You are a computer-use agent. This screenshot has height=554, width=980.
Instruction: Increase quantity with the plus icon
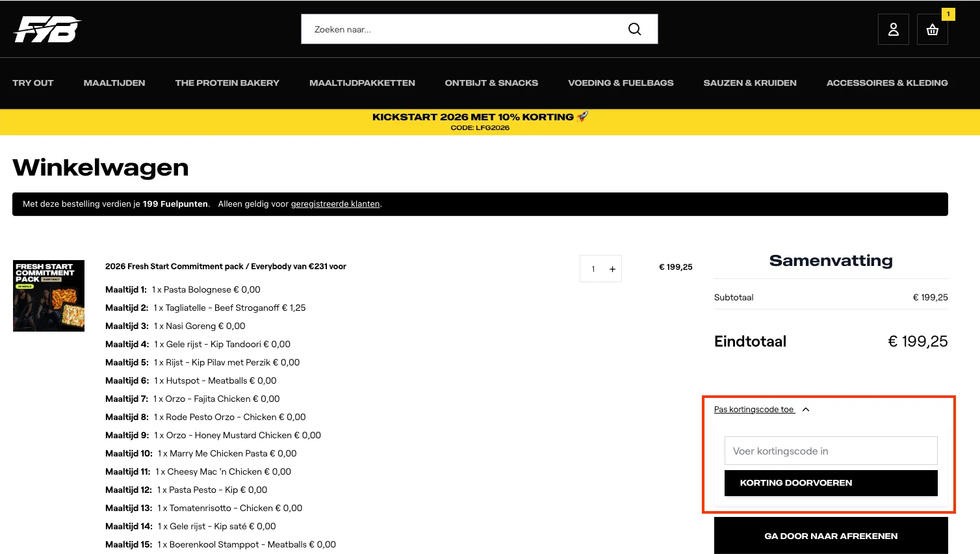pos(612,269)
